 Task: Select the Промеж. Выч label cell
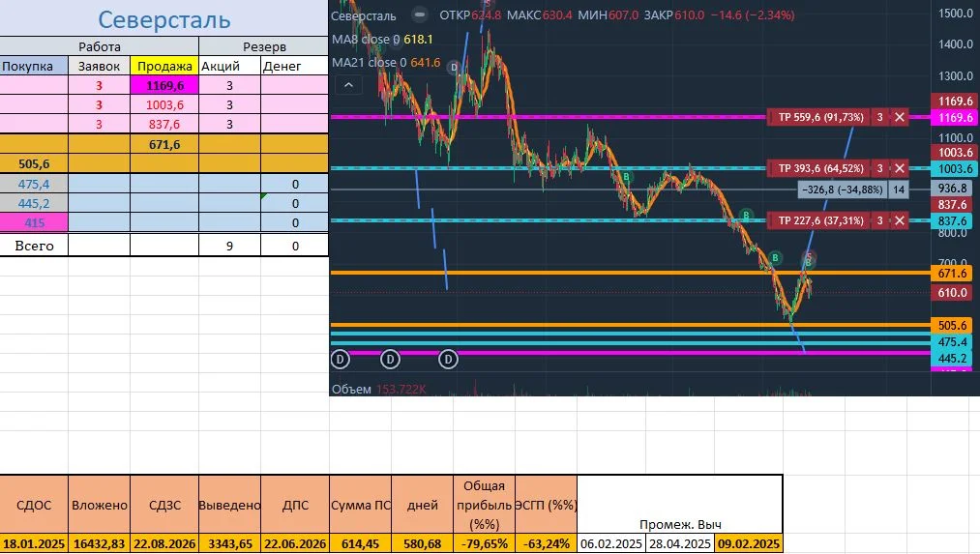pos(680,505)
